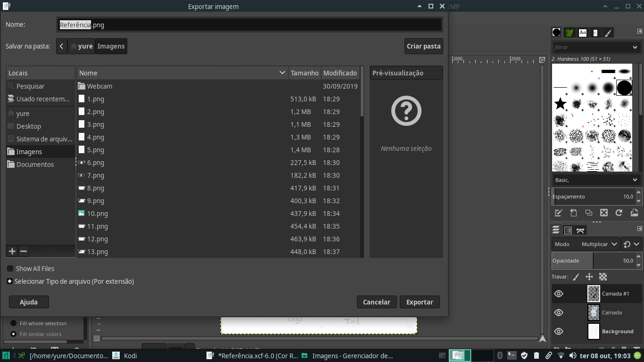644x362 pixels.
Task: Click the Delete brush icon
Action: [x=604, y=213]
